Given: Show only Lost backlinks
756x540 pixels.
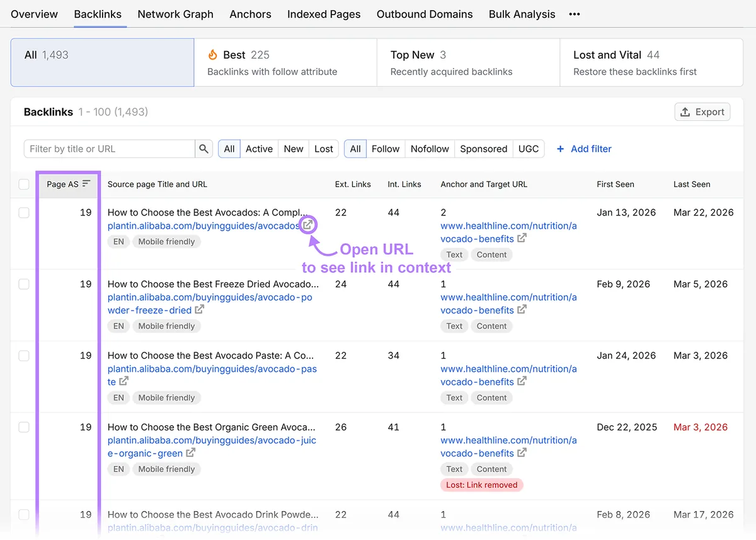Looking at the screenshot, I should pyautogui.click(x=324, y=149).
